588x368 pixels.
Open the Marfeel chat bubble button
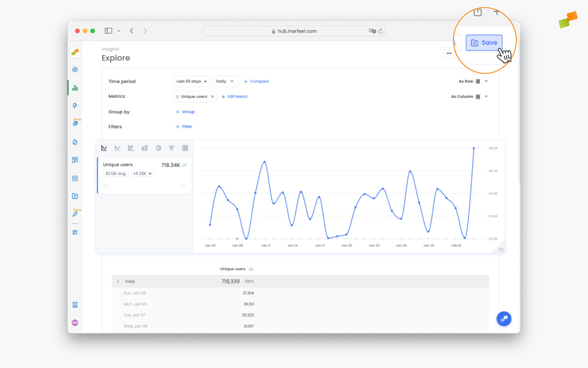click(x=504, y=319)
